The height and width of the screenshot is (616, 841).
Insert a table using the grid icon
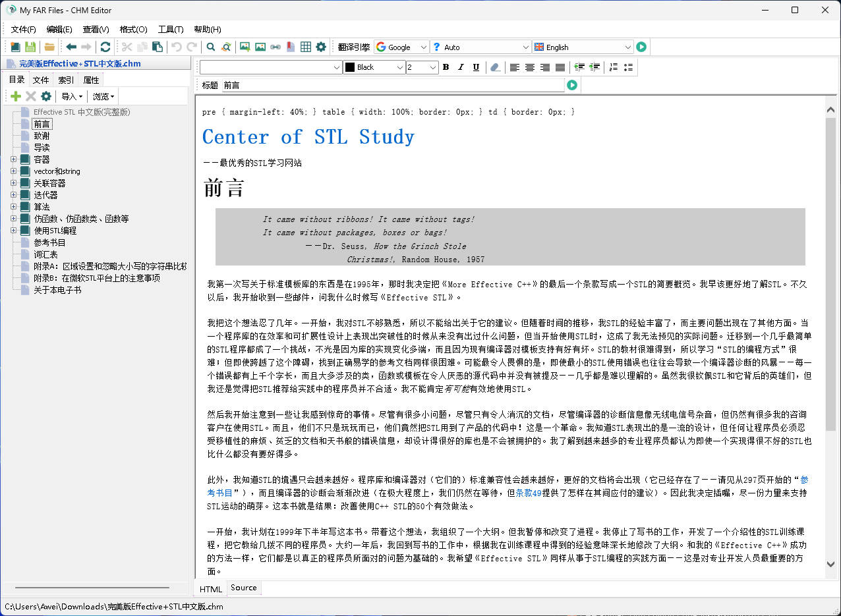tap(306, 47)
